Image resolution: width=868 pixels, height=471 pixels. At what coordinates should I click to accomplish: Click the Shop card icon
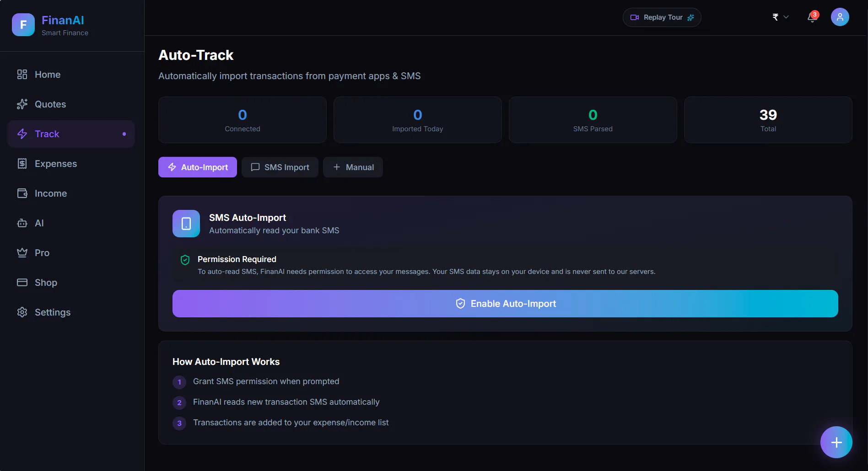click(x=22, y=283)
